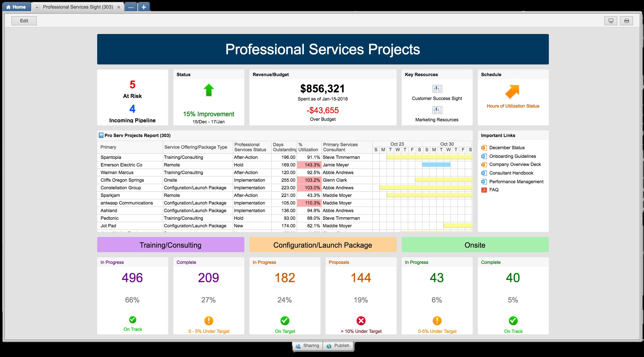The image size is (644, 357).
Task: Open Hours of Utilization Status link
Action: [513, 106]
